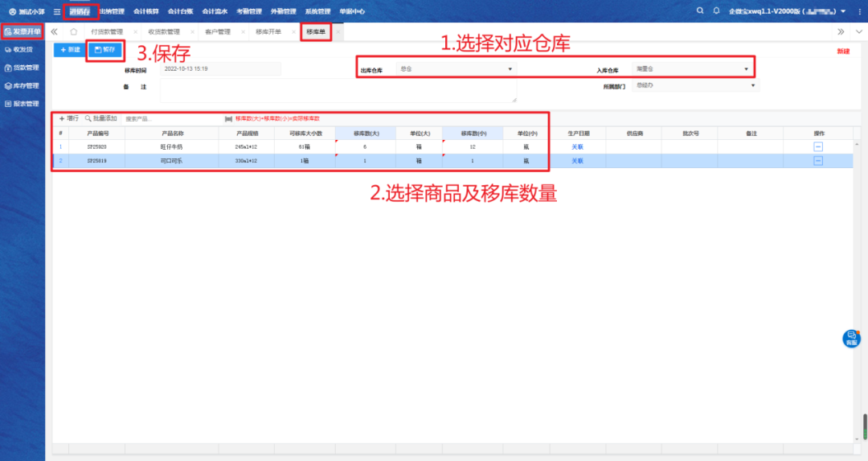
Task: Expand the 入库仓库 dropdown
Action: click(x=746, y=69)
